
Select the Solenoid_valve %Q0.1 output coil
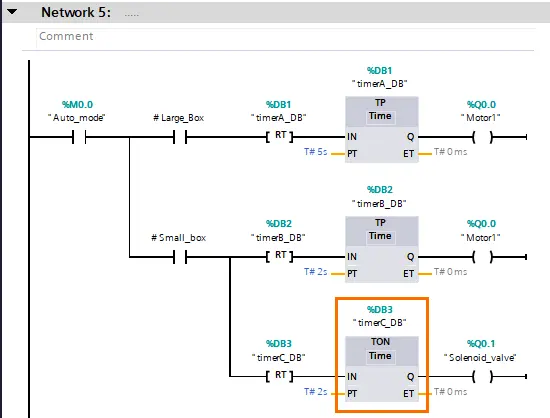point(483,377)
